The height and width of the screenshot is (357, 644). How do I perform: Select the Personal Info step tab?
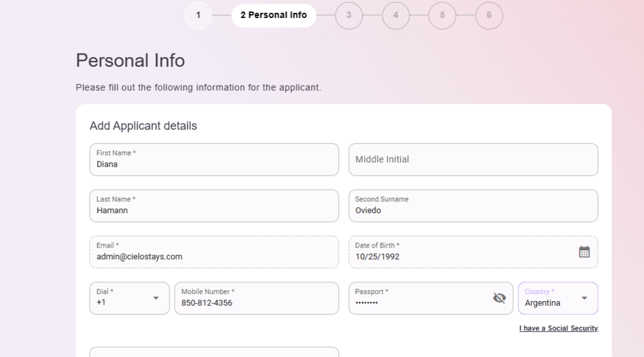(274, 15)
